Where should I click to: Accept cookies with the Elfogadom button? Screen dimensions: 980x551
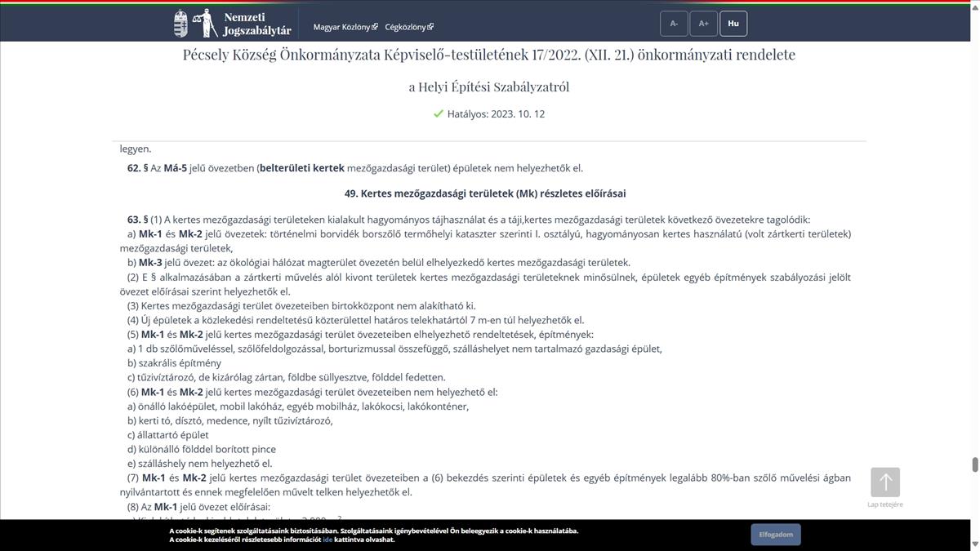(x=776, y=535)
